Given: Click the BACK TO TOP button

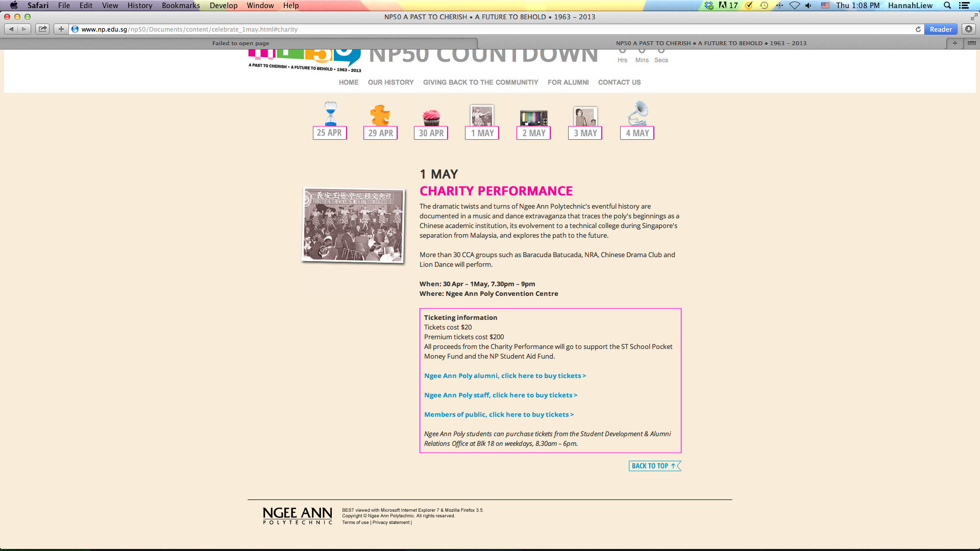Looking at the screenshot, I should [655, 466].
